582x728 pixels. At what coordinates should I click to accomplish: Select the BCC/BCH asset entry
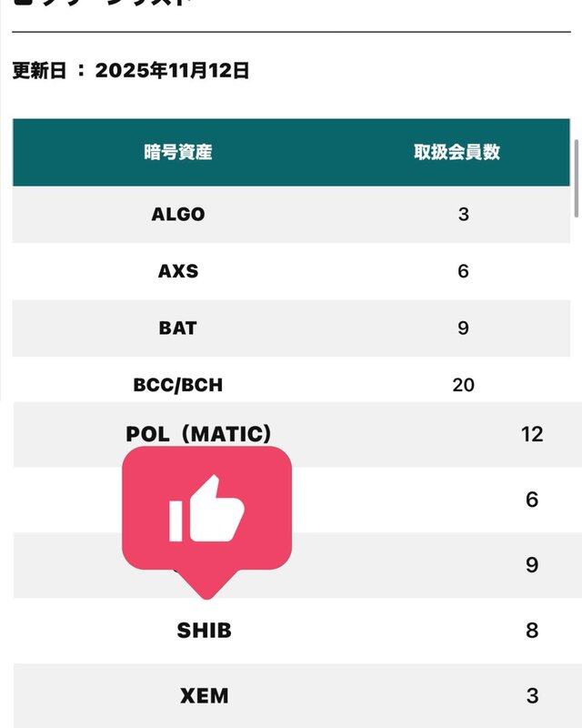(x=178, y=385)
